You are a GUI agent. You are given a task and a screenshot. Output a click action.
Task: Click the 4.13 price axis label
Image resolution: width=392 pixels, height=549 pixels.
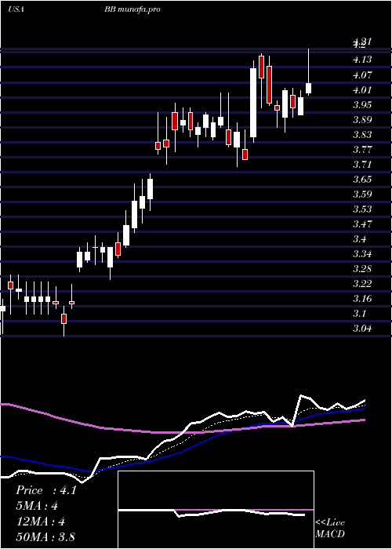[x=362, y=60]
